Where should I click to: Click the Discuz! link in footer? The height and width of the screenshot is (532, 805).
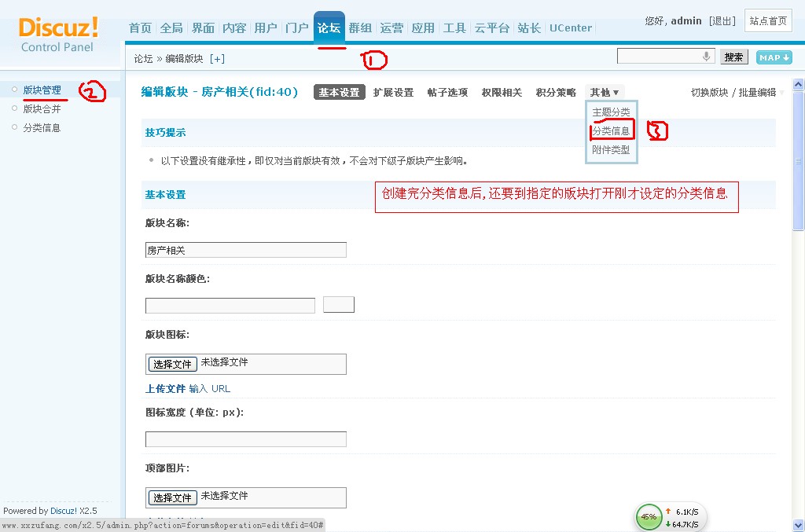click(x=64, y=511)
